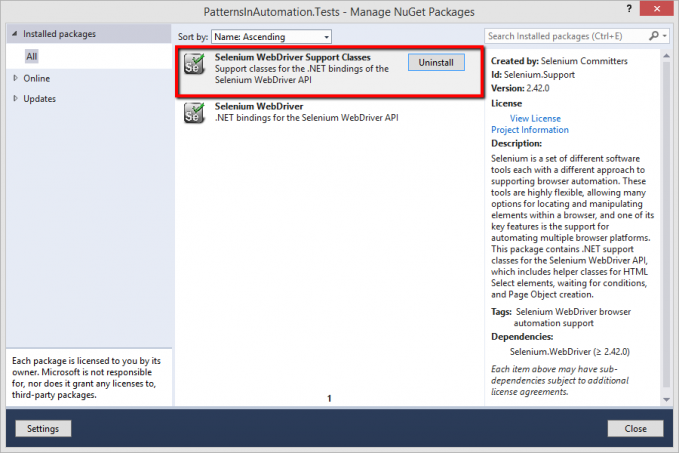Click the Selenium.WebDriver dependency entry
Image resolution: width=679 pixels, height=453 pixels.
point(569,351)
